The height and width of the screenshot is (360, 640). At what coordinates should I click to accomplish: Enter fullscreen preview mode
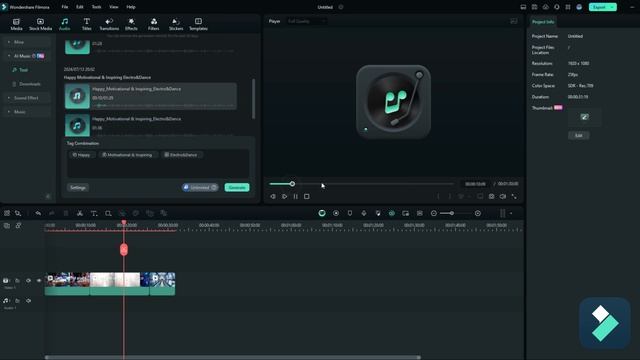[514, 197]
